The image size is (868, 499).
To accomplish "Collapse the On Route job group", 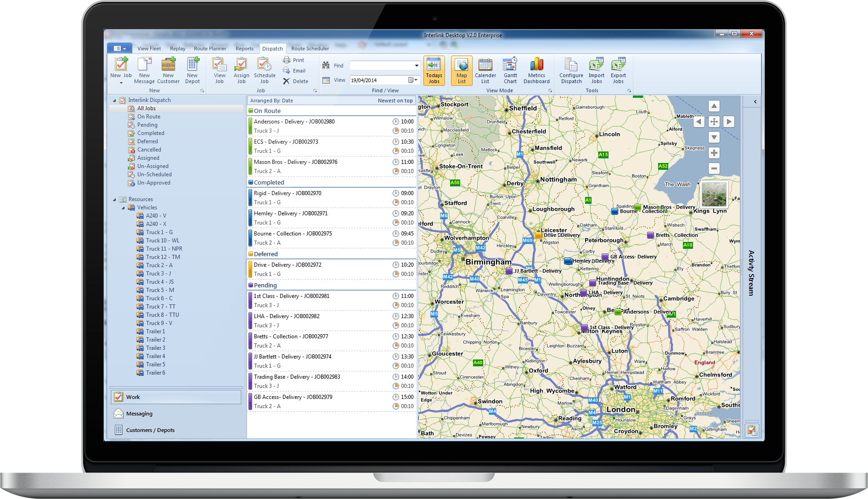I will [251, 111].
